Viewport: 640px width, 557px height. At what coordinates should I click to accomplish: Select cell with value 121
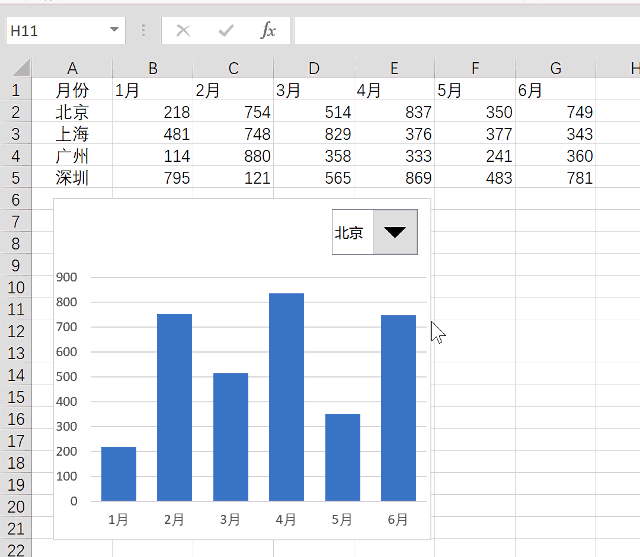pyautogui.click(x=233, y=178)
